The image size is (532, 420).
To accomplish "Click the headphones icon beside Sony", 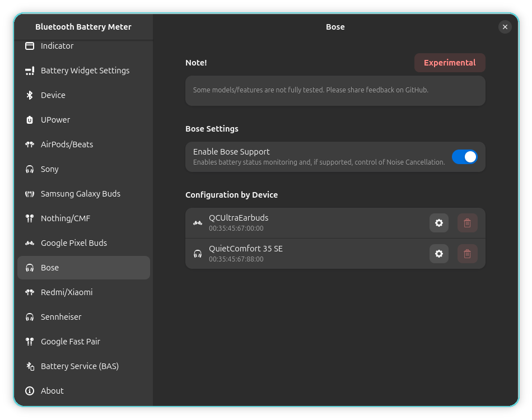I will pyautogui.click(x=30, y=169).
